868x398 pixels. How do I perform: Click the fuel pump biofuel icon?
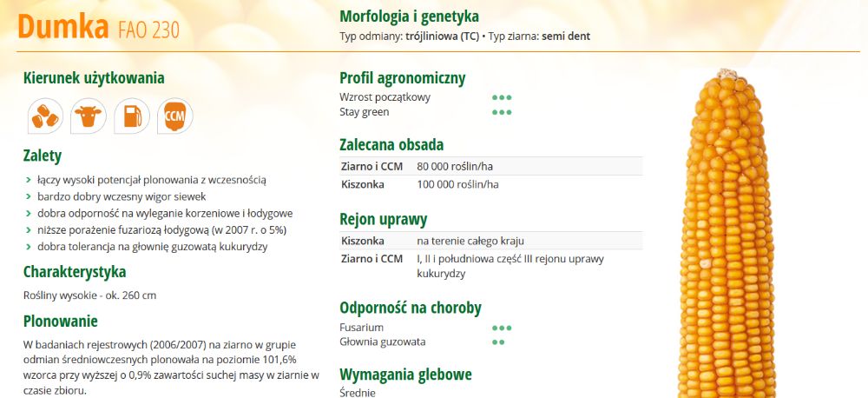132,116
